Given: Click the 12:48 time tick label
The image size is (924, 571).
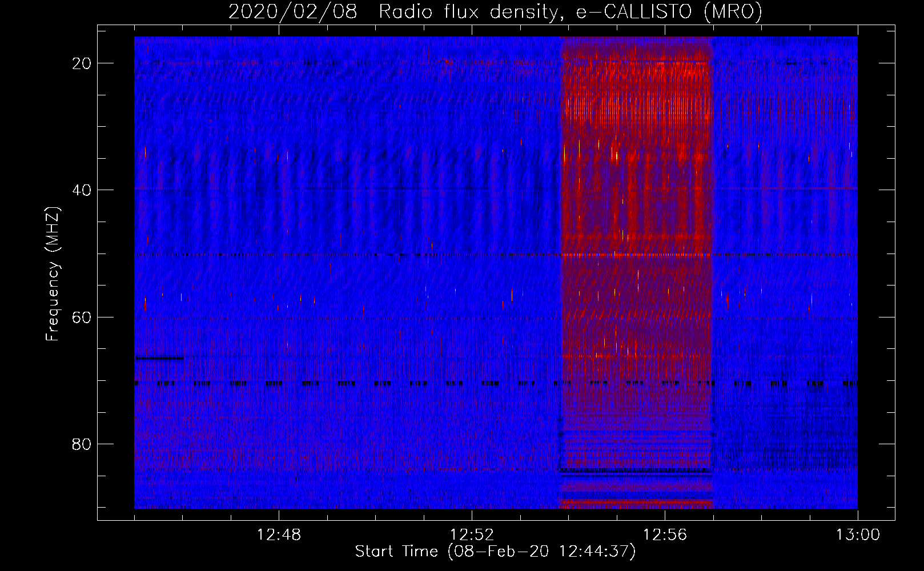Looking at the screenshot, I should (279, 535).
